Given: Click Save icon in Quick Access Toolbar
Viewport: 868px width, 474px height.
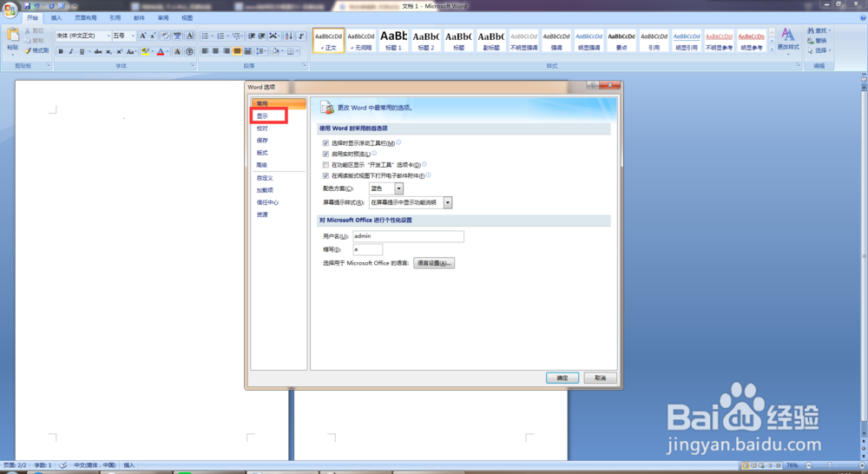Looking at the screenshot, I should (27, 6).
